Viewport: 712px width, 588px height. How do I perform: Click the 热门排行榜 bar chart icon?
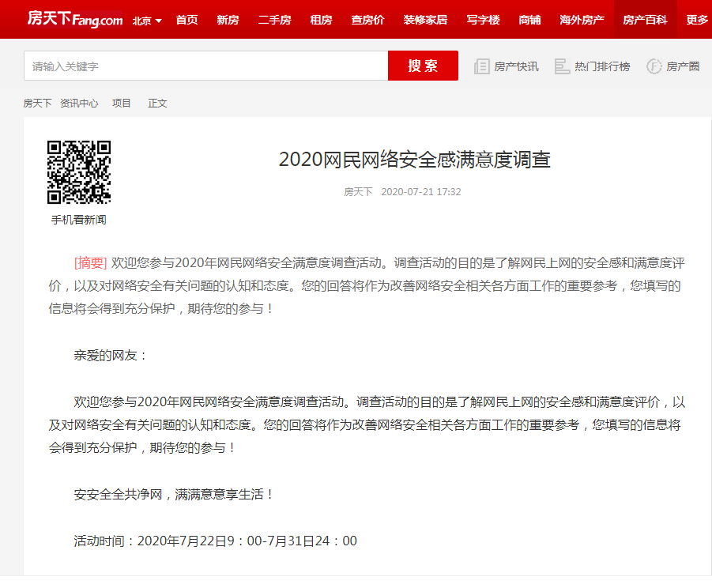point(562,66)
